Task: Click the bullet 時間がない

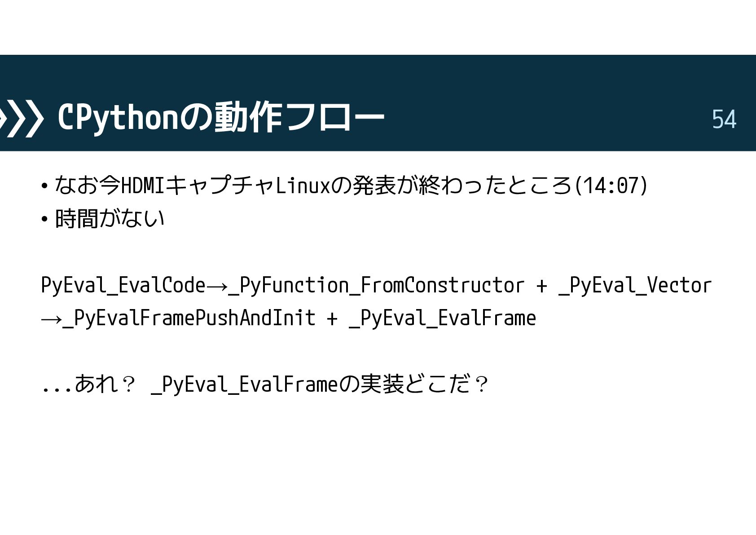Action: pyautogui.click(x=103, y=218)
